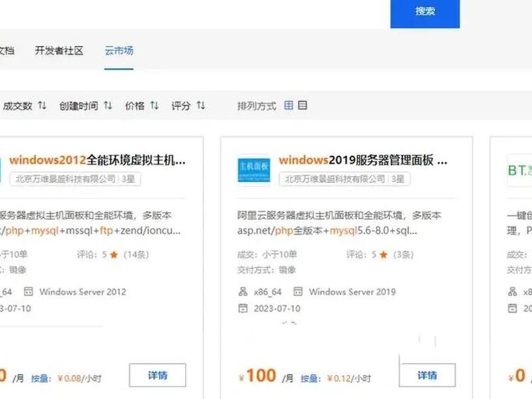The width and height of the screenshot is (532, 399).
Task: Sort results by 价格
Action: pyautogui.click(x=142, y=106)
